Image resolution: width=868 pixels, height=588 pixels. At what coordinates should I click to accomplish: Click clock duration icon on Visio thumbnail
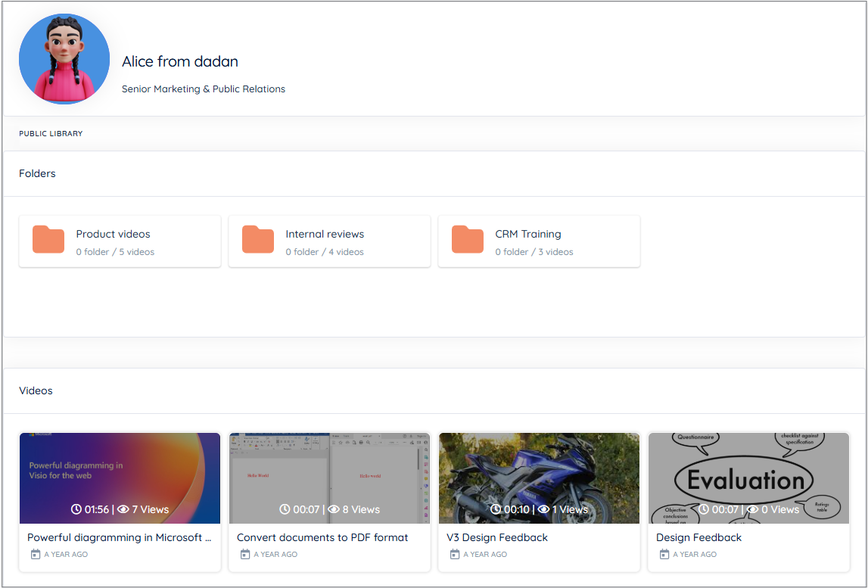[x=76, y=509]
